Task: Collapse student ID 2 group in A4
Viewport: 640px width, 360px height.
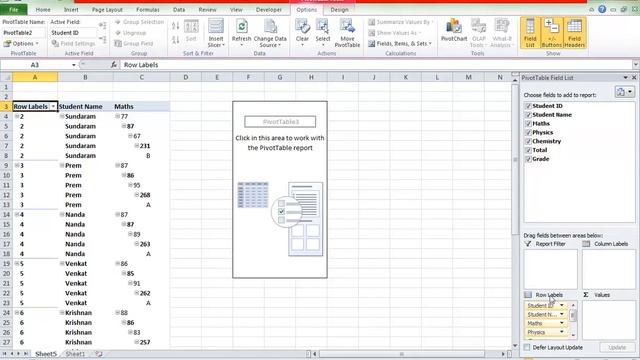Action: [x=17, y=116]
